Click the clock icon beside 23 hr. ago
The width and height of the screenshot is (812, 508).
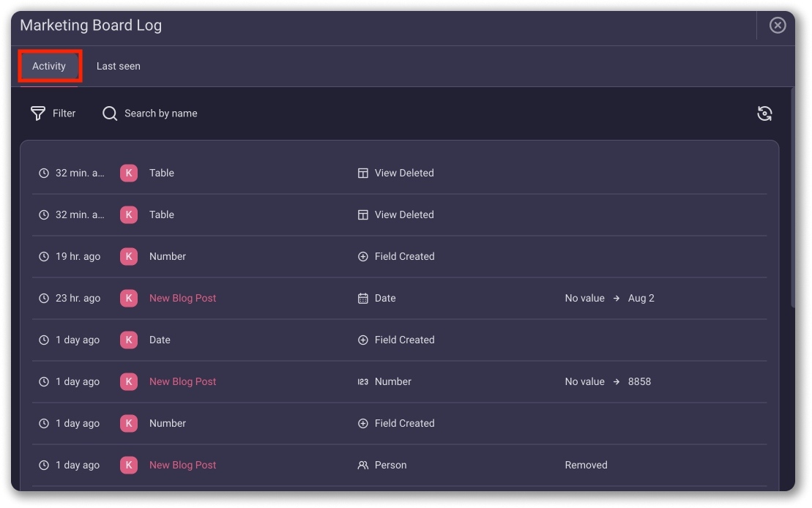(x=44, y=298)
